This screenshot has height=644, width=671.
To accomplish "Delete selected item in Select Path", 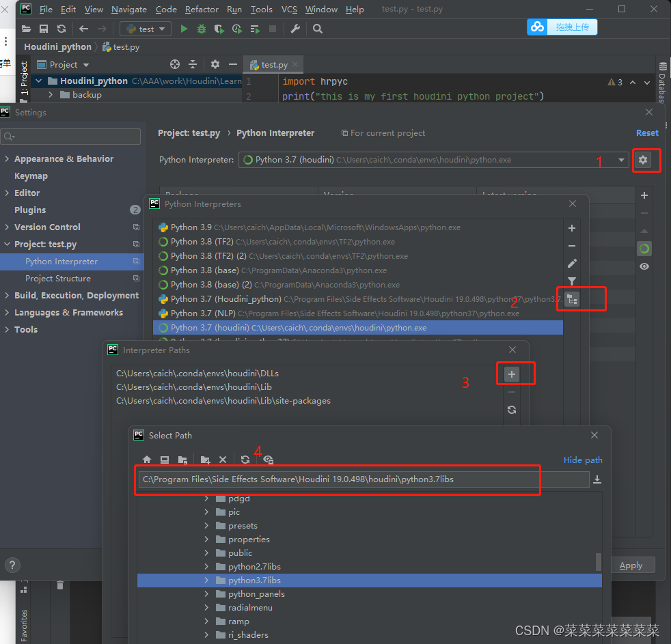I will tap(223, 460).
